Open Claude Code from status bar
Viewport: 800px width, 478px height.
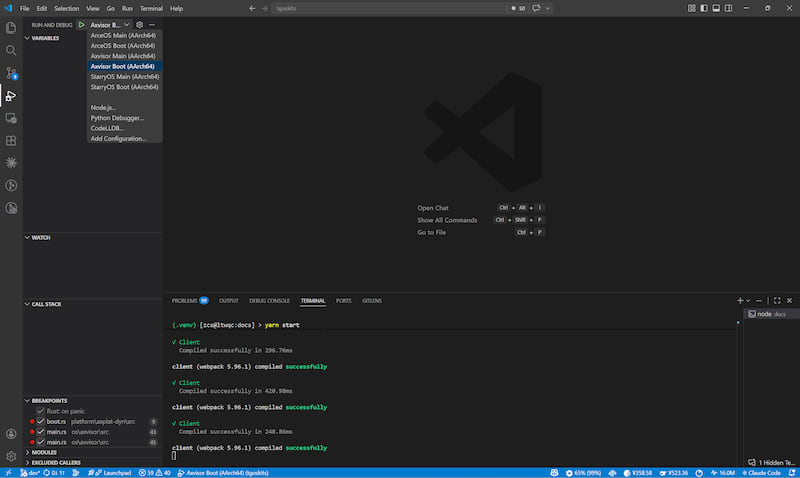click(761, 473)
